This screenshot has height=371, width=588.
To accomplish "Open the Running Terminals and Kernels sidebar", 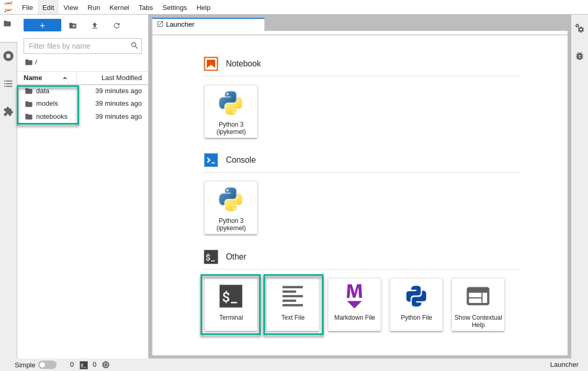I will (8, 56).
